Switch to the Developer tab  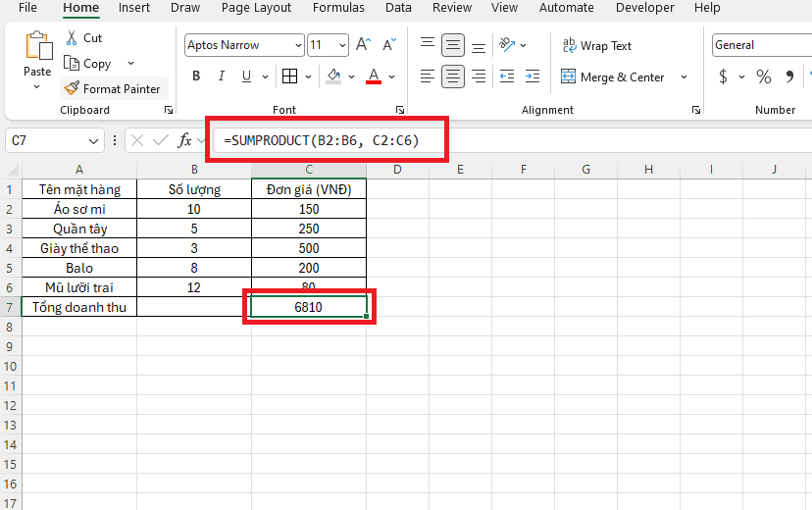pos(645,8)
